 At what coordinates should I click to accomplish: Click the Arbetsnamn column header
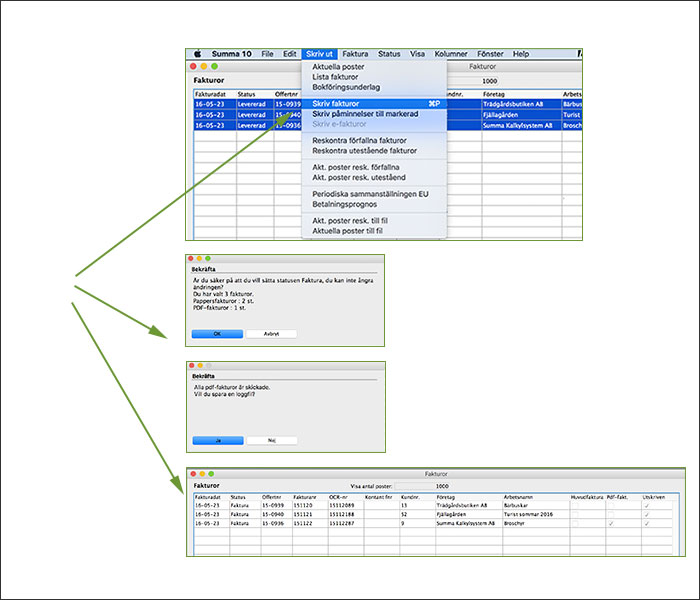[x=536, y=497]
